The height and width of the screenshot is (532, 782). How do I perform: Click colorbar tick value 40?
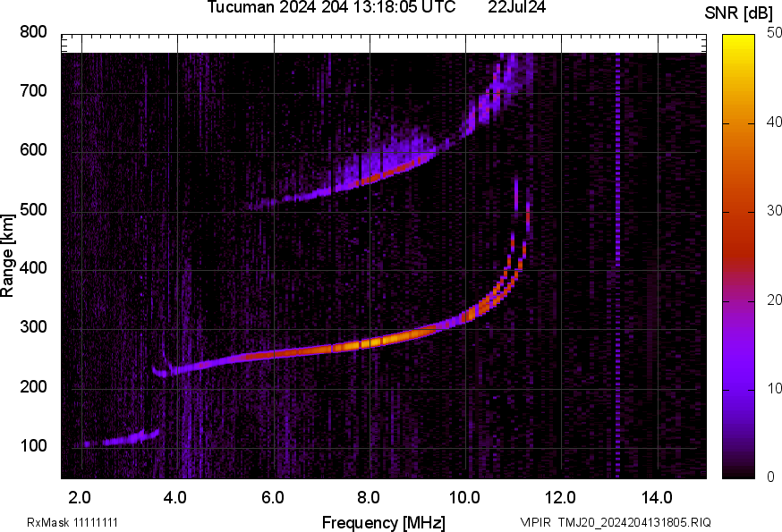point(775,122)
